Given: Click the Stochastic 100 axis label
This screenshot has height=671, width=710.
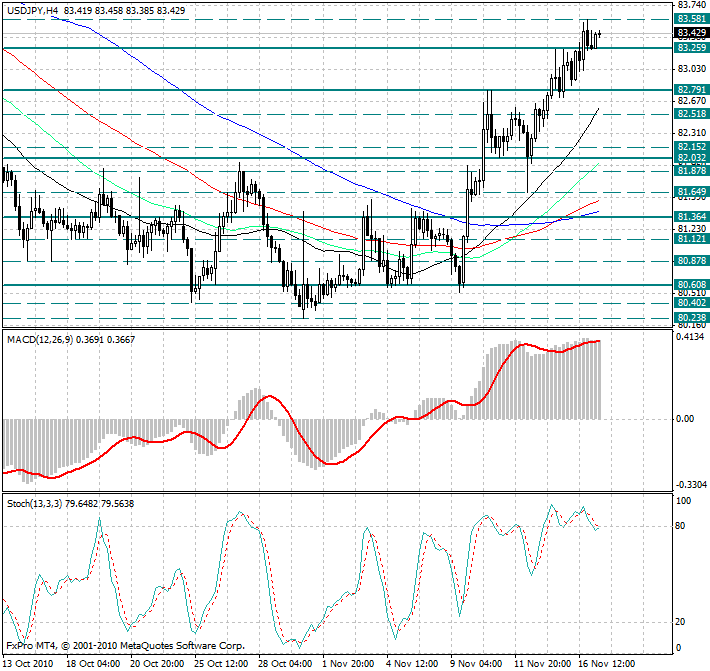Looking at the screenshot, I should coord(683,501).
